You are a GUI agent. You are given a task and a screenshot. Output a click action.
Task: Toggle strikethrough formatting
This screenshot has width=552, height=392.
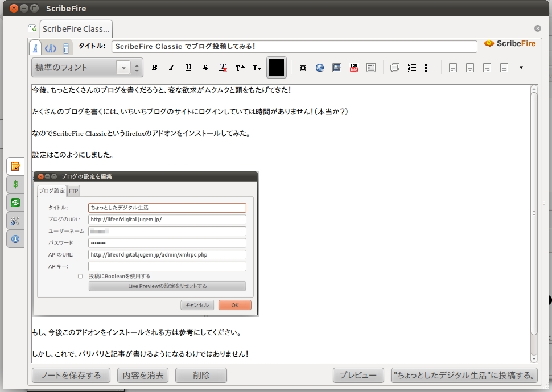(x=205, y=68)
